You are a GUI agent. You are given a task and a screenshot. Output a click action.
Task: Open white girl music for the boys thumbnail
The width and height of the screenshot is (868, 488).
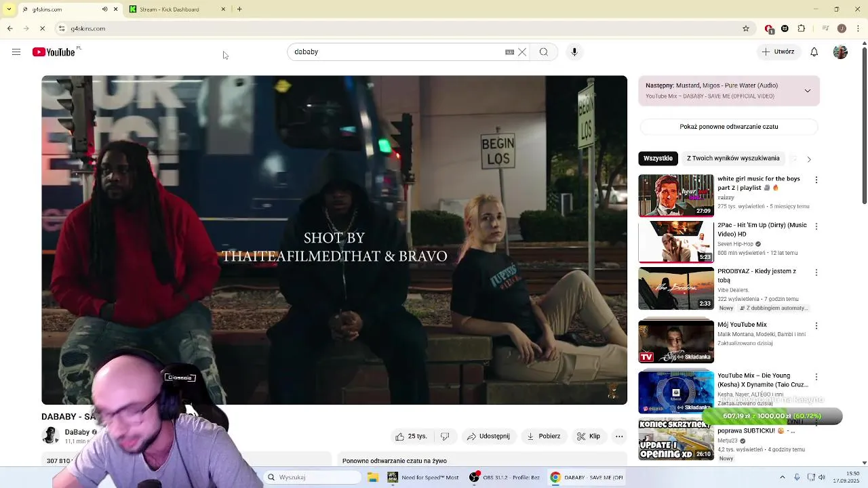point(676,195)
